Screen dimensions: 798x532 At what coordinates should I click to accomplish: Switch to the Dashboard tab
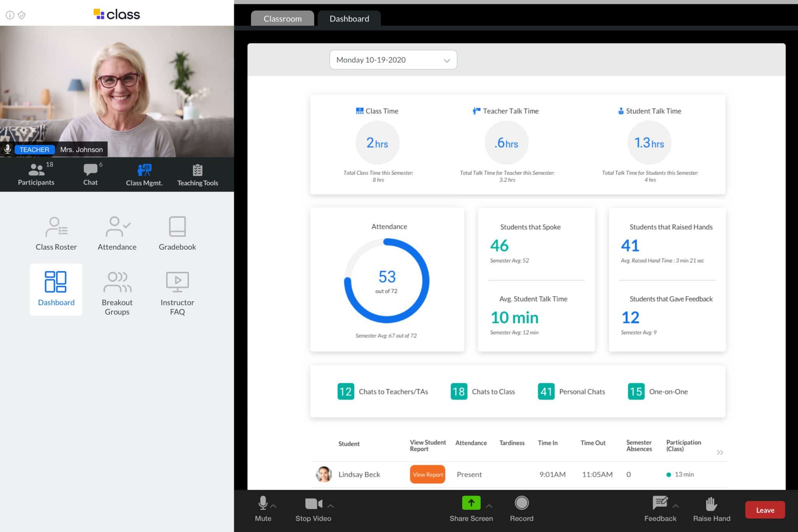click(349, 18)
